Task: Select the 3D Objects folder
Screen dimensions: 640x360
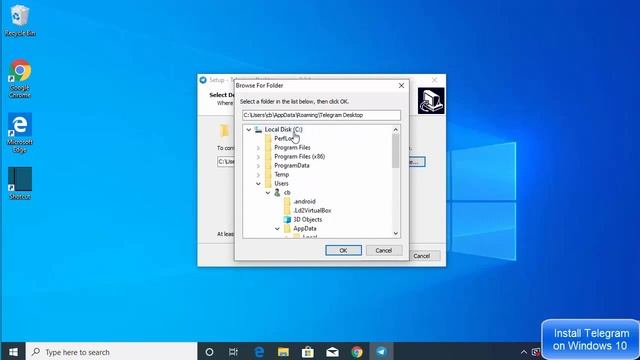Action: click(x=308, y=219)
